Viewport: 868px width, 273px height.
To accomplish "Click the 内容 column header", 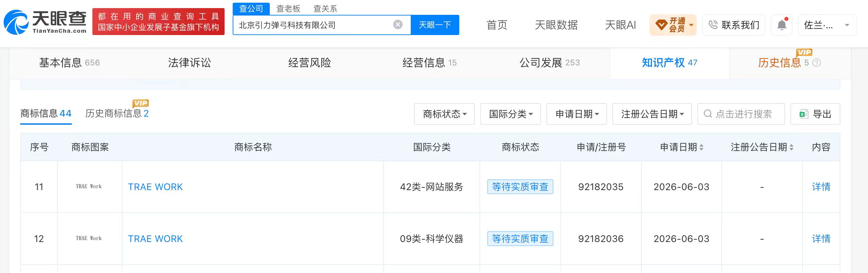I will [821, 147].
